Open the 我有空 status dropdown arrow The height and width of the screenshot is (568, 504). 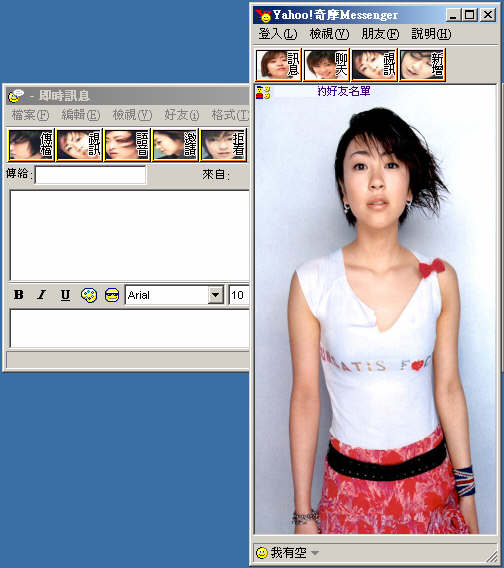[x=315, y=553]
